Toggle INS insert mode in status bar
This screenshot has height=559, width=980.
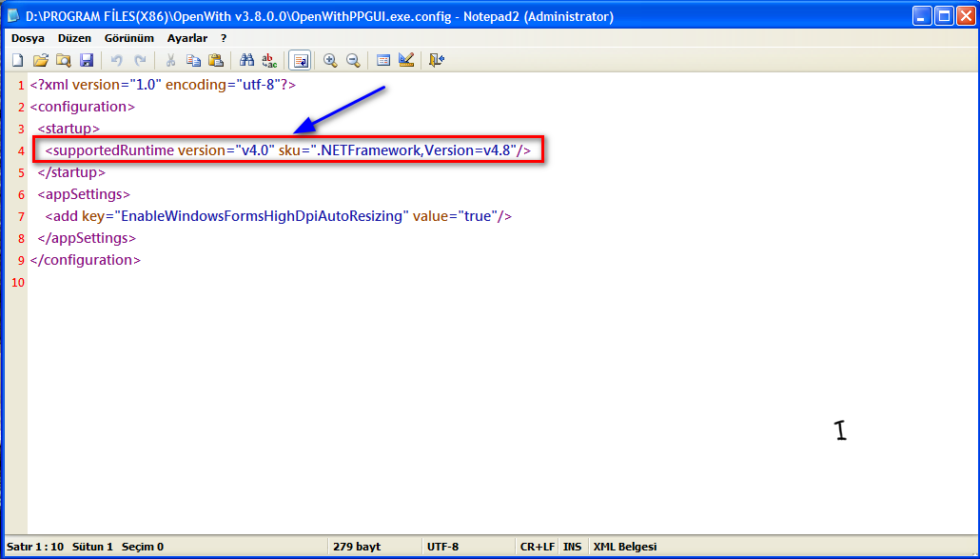pos(572,547)
